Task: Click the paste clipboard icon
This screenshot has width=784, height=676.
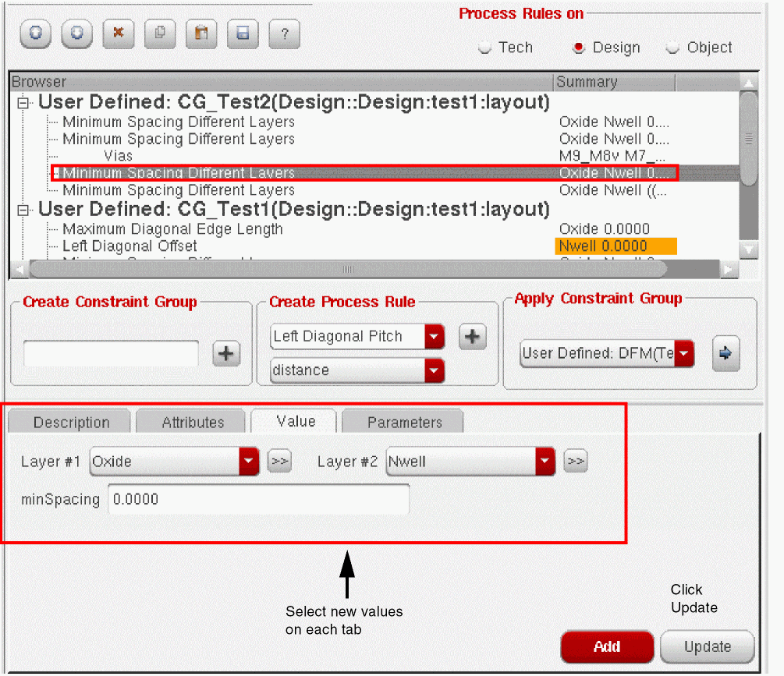Action: coord(201,34)
